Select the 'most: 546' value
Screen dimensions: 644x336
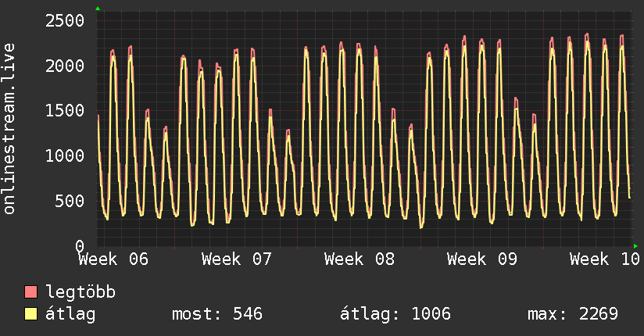(x=217, y=314)
